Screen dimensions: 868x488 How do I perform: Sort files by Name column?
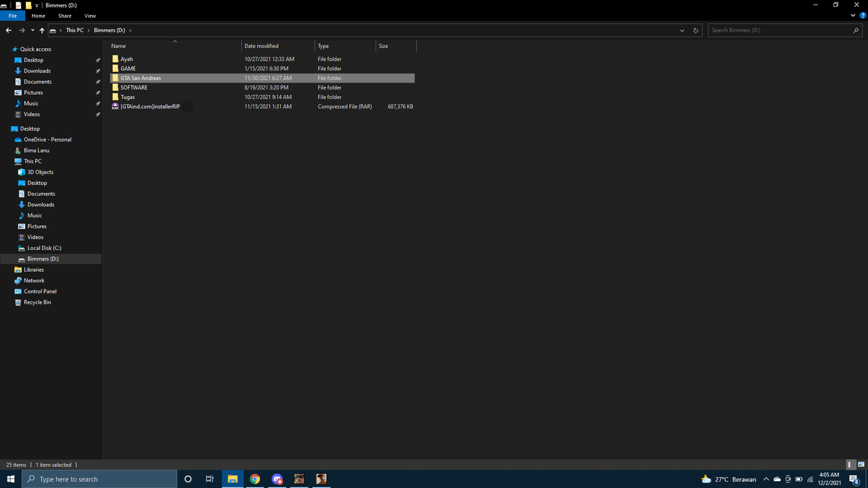(175, 46)
